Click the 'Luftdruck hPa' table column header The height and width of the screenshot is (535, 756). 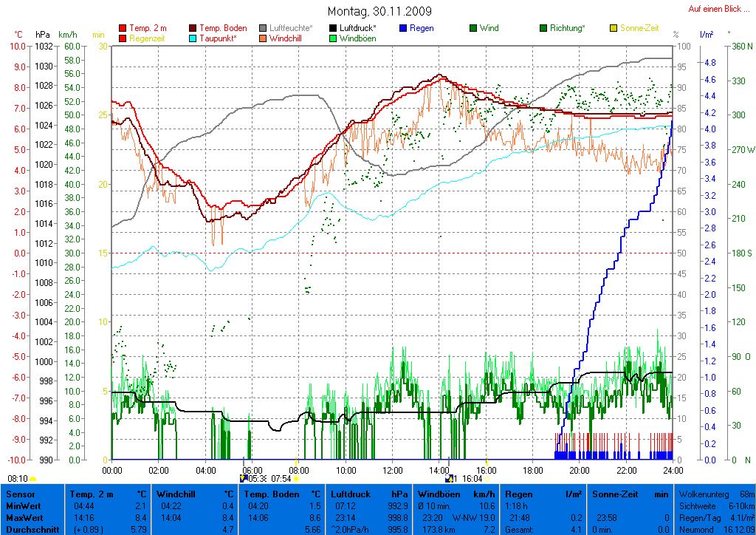tap(369, 494)
